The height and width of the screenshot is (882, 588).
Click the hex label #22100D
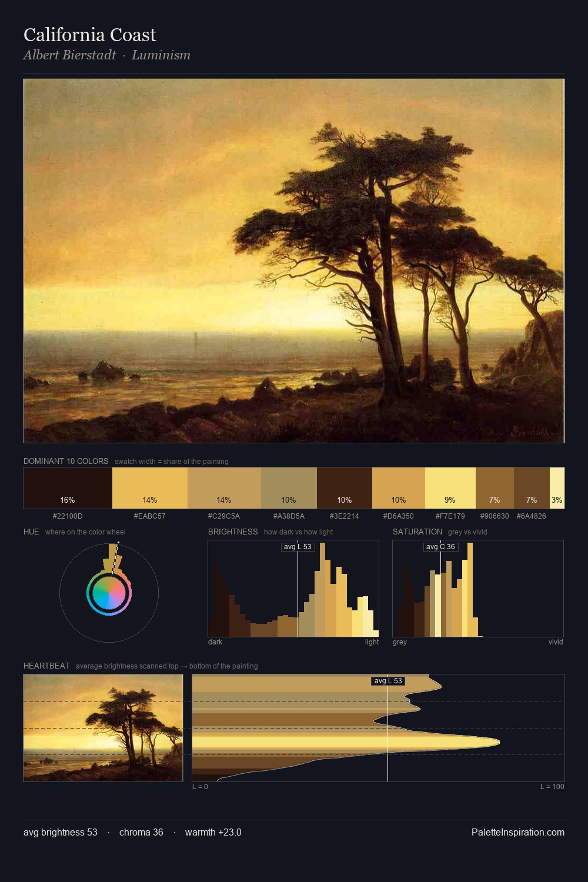click(68, 516)
